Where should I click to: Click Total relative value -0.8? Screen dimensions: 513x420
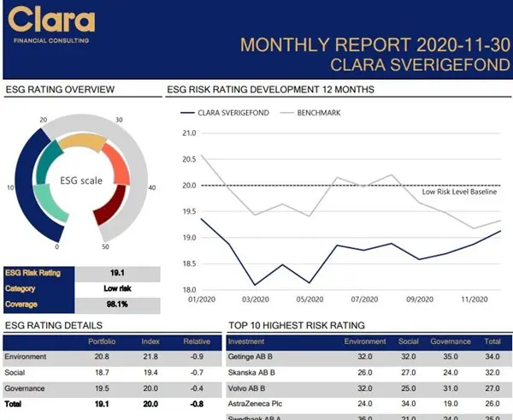coord(197,404)
